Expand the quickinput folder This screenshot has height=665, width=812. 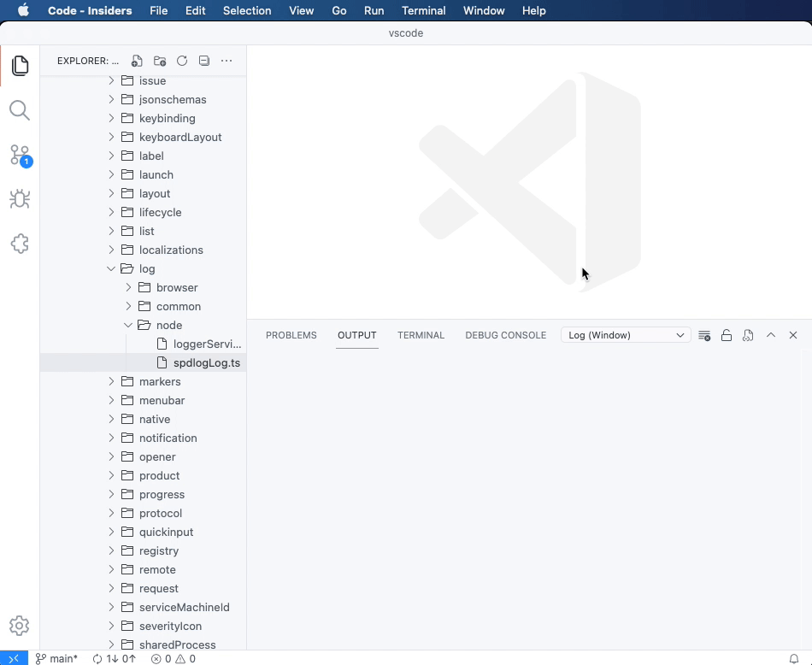[x=111, y=532]
